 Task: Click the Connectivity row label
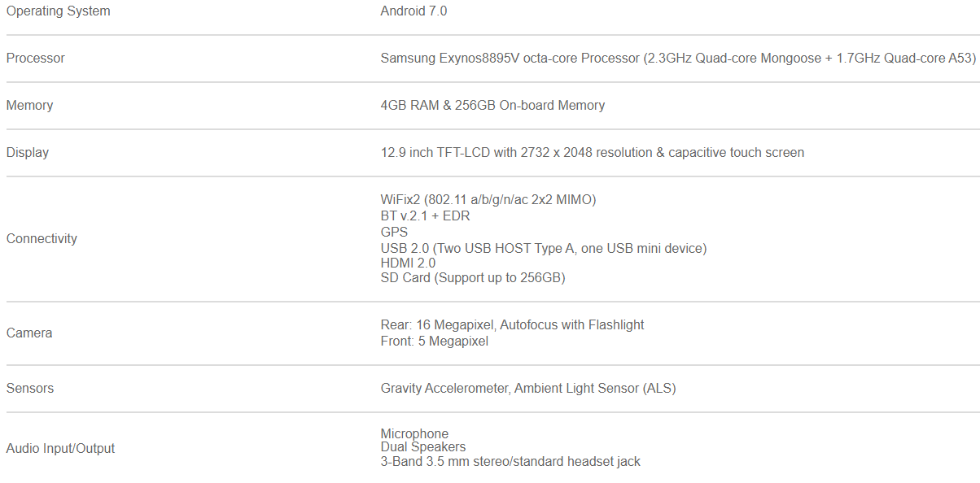tap(42, 239)
